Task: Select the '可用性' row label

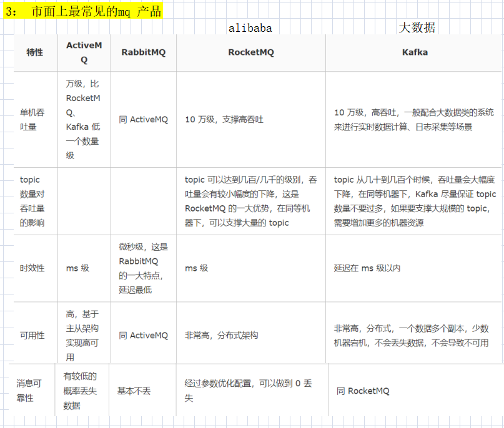Action: (32, 336)
